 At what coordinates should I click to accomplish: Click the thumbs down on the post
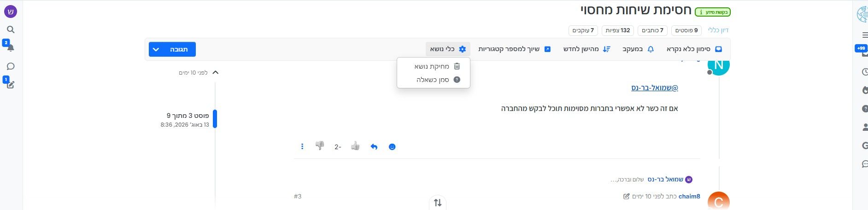pos(320,146)
